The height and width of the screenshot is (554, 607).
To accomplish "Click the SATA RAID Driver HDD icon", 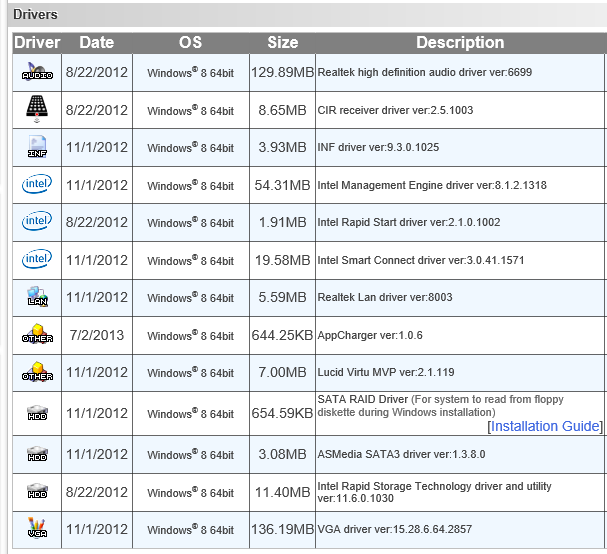I will pos(37,413).
